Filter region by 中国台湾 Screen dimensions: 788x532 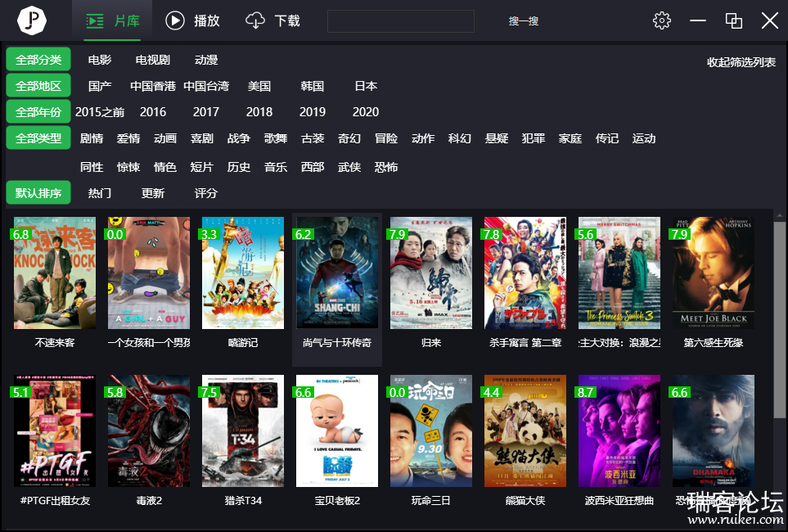pyautogui.click(x=206, y=86)
